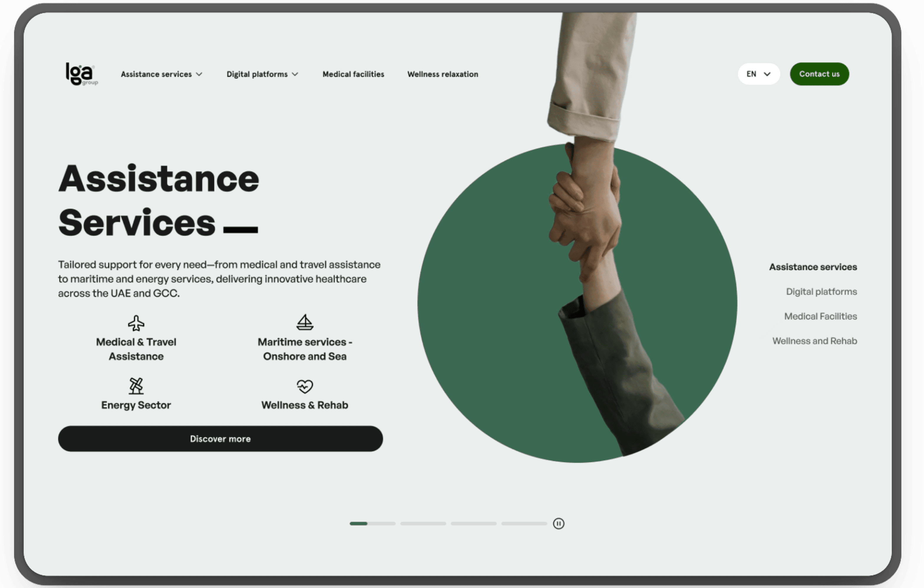Switch to Digital platforms slide in side list

pyautogui.click(x=821, y=292)
